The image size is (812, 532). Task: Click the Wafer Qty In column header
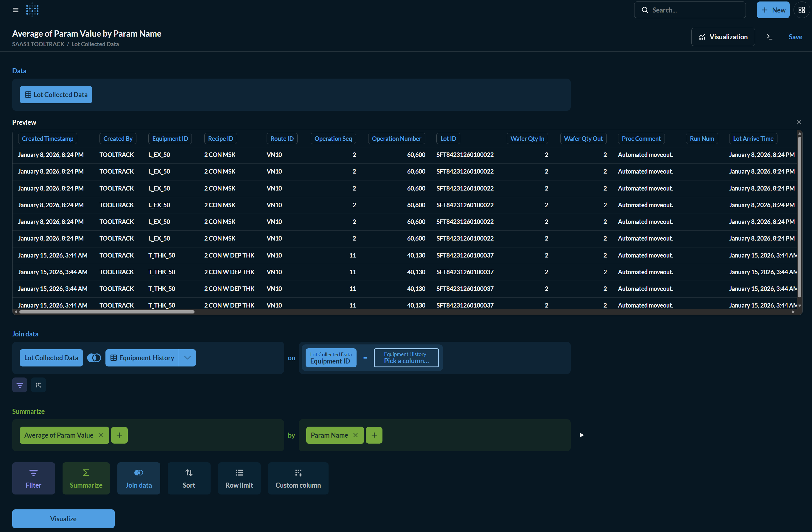click(x=527, y=138)
